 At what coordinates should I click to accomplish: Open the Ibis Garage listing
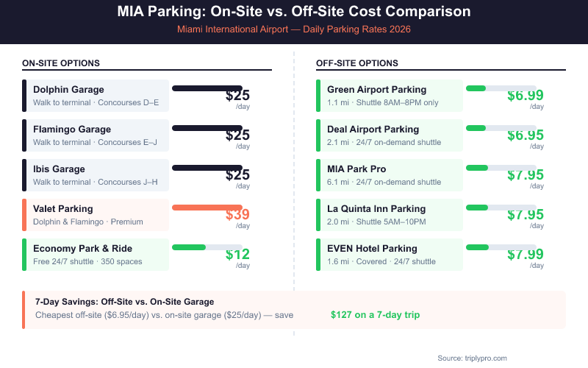pyautogui.click(x=96, y=175)
